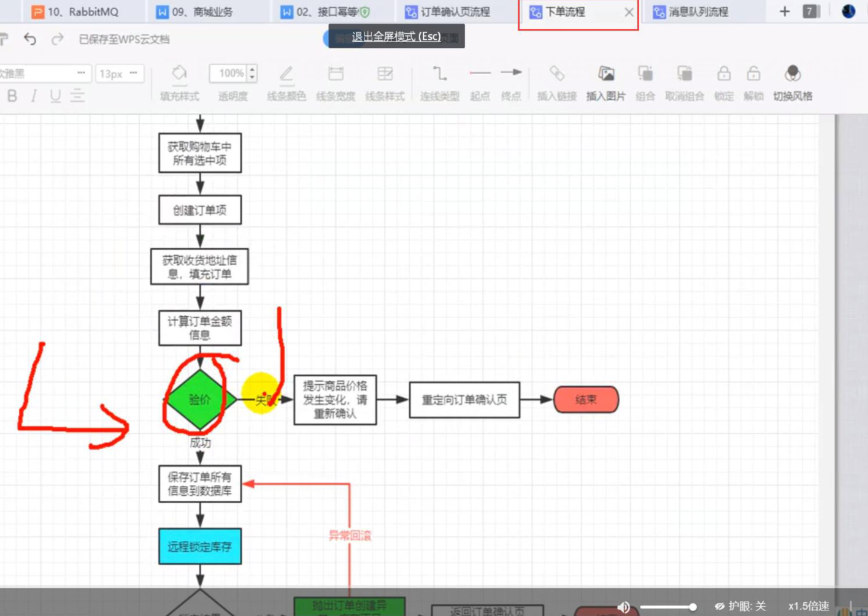The image size is (868, 616).
Task: Click the Insert Image (插入图片) icon
Action: pyautogui.click(x=605, y=74)
